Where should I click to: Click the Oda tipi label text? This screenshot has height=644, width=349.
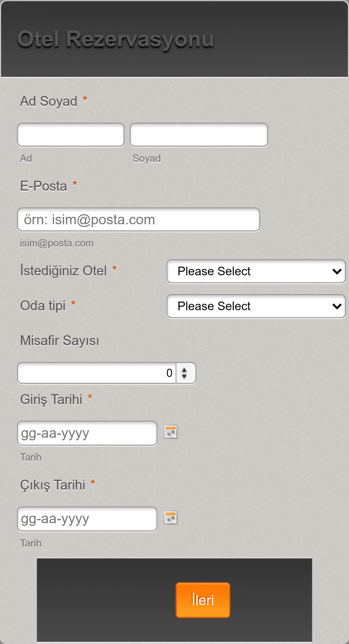pos(43,306)
